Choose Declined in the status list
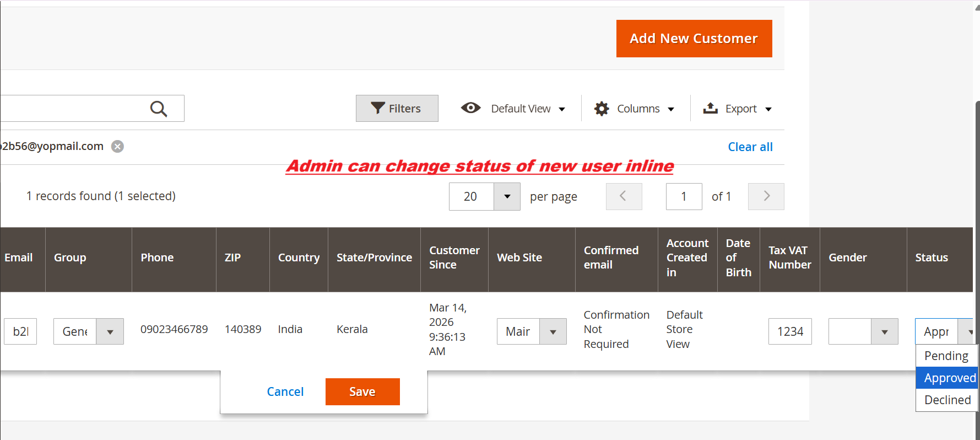Viewport: 980px width, 440px height. 947,400
